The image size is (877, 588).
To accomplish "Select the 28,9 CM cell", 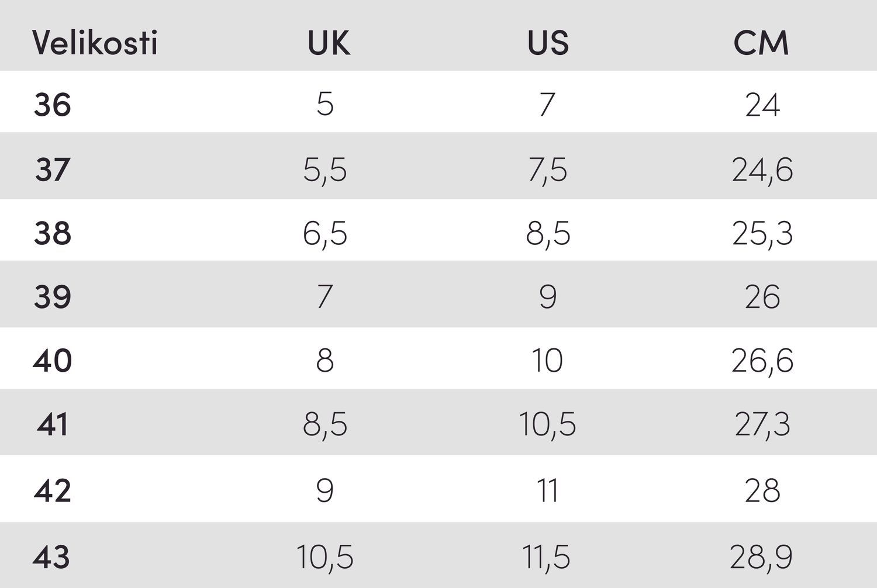I will tap(761, 556).
